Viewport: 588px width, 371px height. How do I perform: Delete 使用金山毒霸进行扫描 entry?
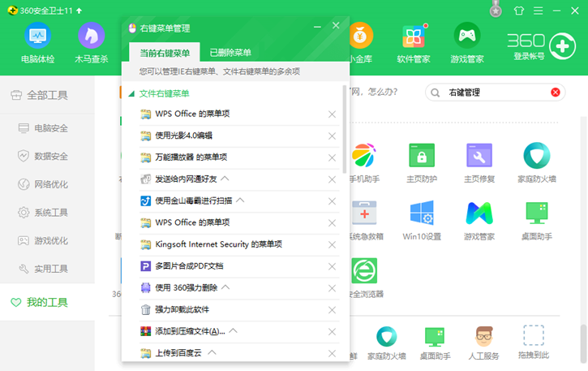point(332,201)
